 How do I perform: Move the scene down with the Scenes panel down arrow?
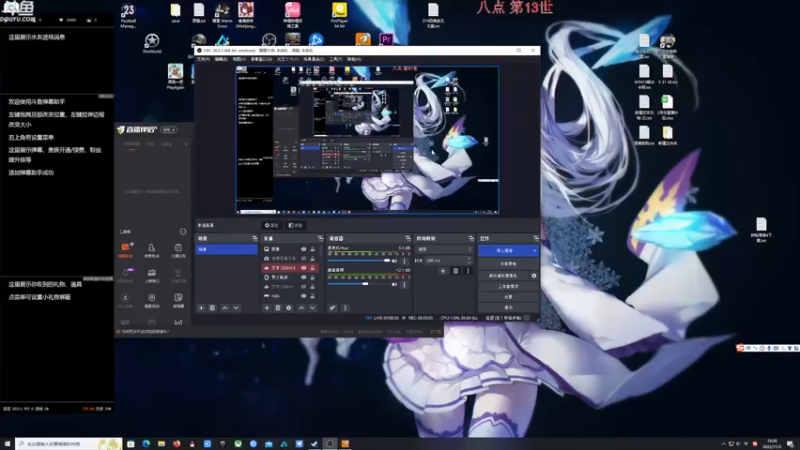[x=236, y=308]
